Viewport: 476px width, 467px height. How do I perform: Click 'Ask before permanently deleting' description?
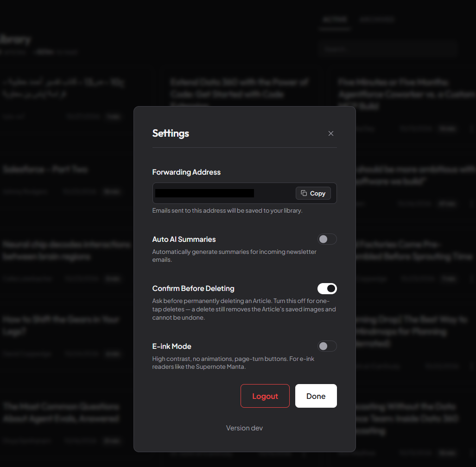coord(244,309)
